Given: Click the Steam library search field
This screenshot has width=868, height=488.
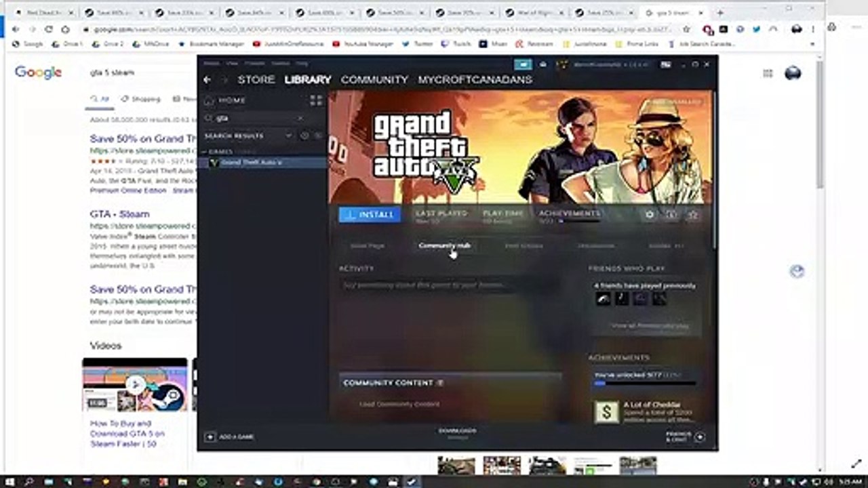Looking at the screenshot, I should [256, 118].
